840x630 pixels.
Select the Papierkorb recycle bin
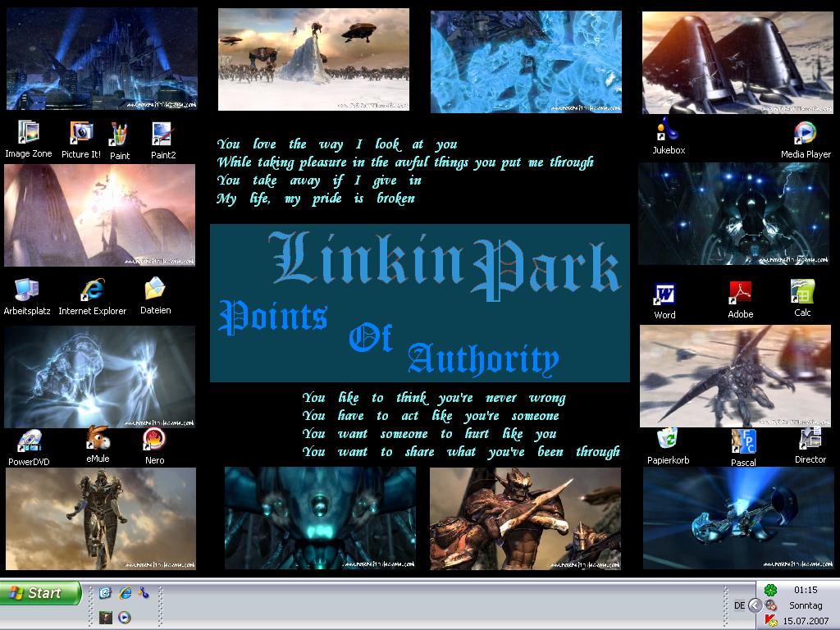tap(668, 441)
